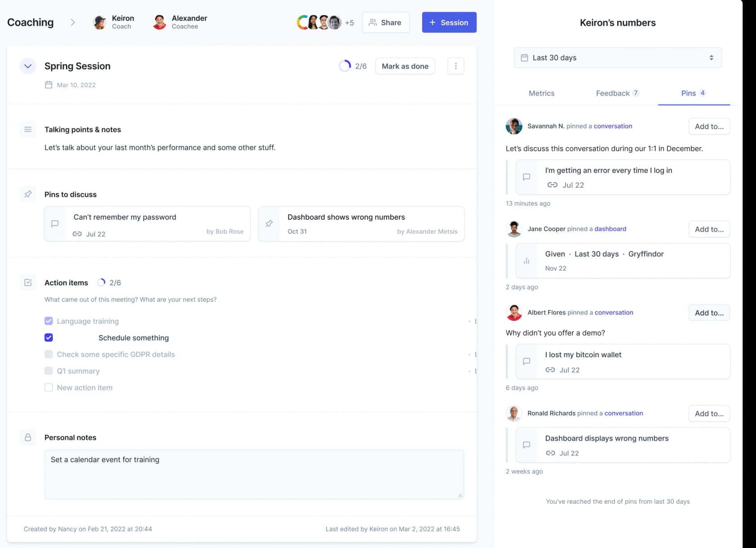Go to Coaching in the breadcrumb
This screenshot has height=548, width=756.
pyautogui.click(x=30, y=22)
